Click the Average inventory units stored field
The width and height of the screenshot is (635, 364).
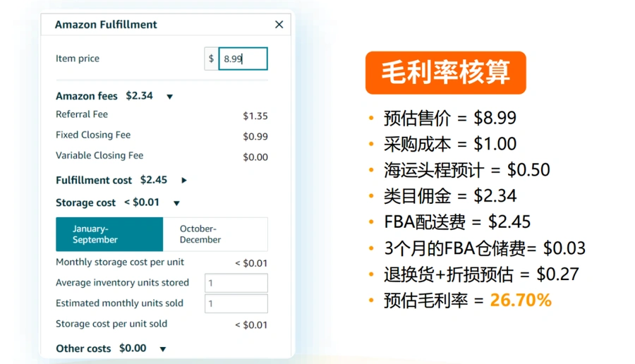pyautogui.click(x=236, y=283)
